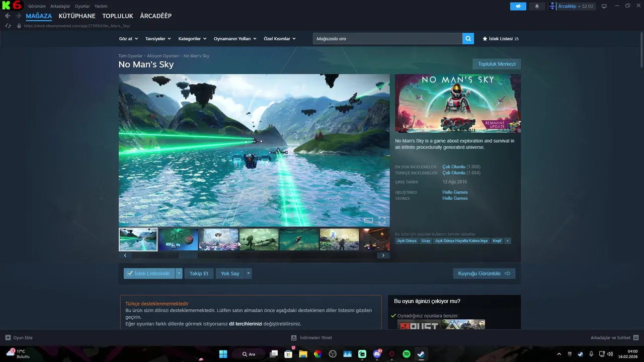Click the Uzay tag

point(426,241)
